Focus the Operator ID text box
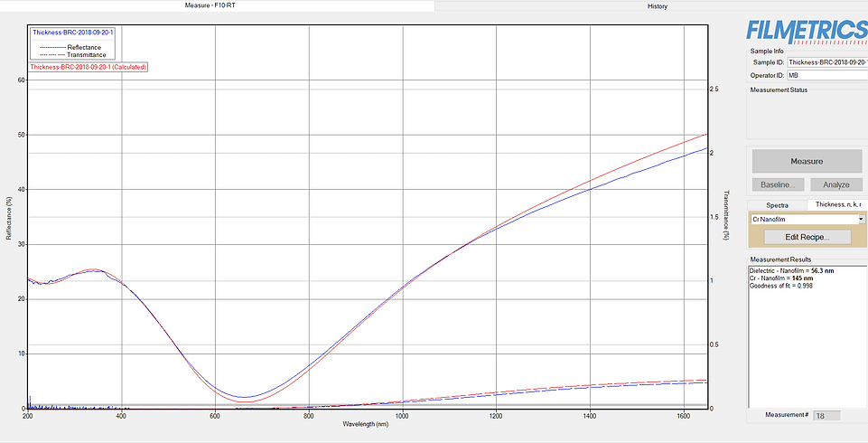Image resolution: width=868 pixels, height=443 pixels. click(826, 76)
